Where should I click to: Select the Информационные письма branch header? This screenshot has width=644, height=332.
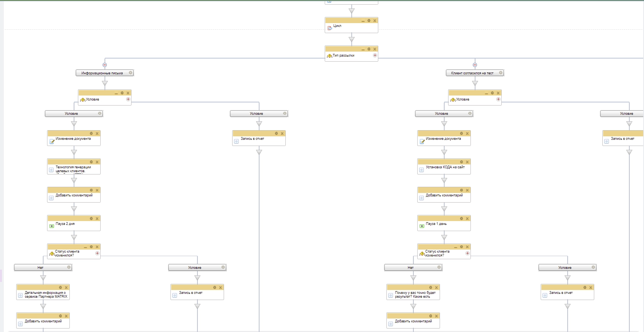pos(102,73)
